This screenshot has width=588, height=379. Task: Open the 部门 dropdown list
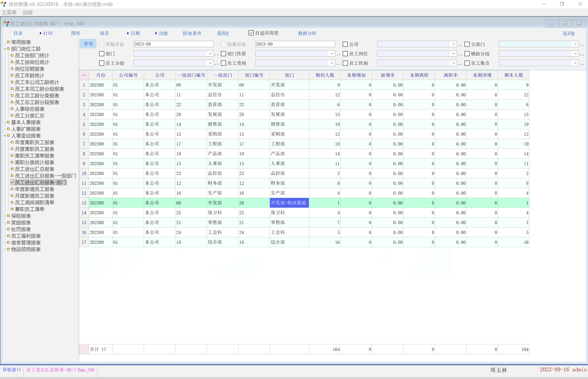coord(210,54)
